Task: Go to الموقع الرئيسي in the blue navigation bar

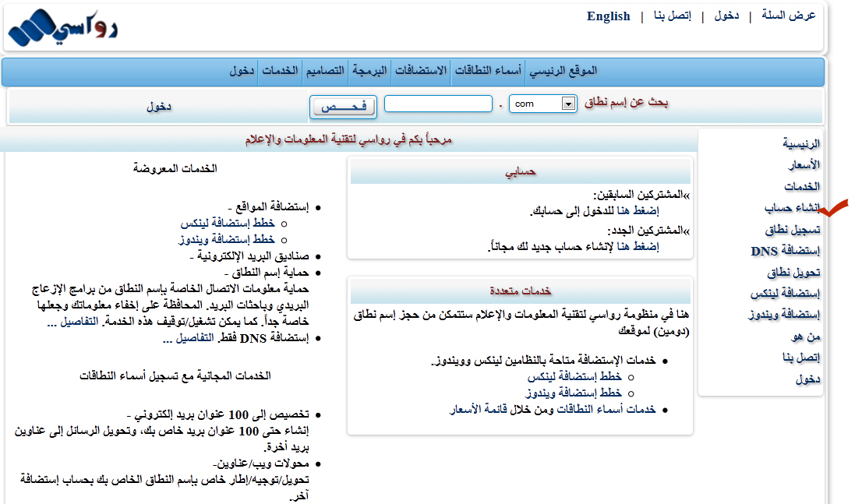Action: pyautogui.click(x=563, y=71)
